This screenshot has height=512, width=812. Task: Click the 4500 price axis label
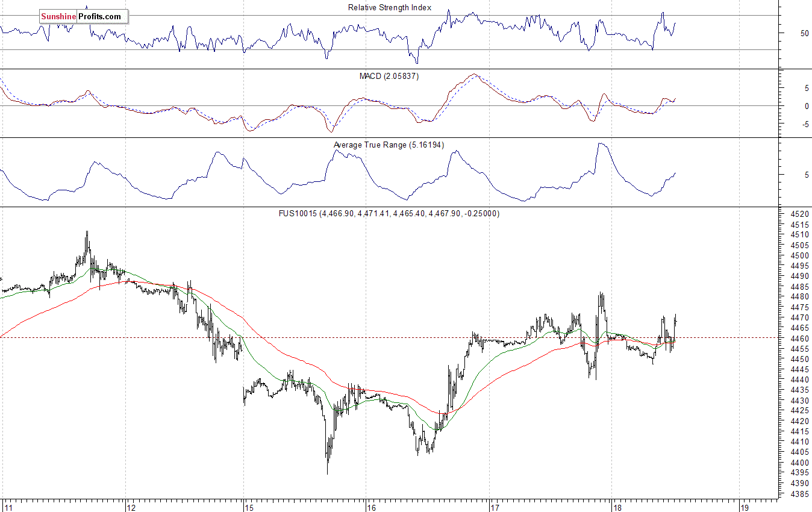(x=801, y=255)
